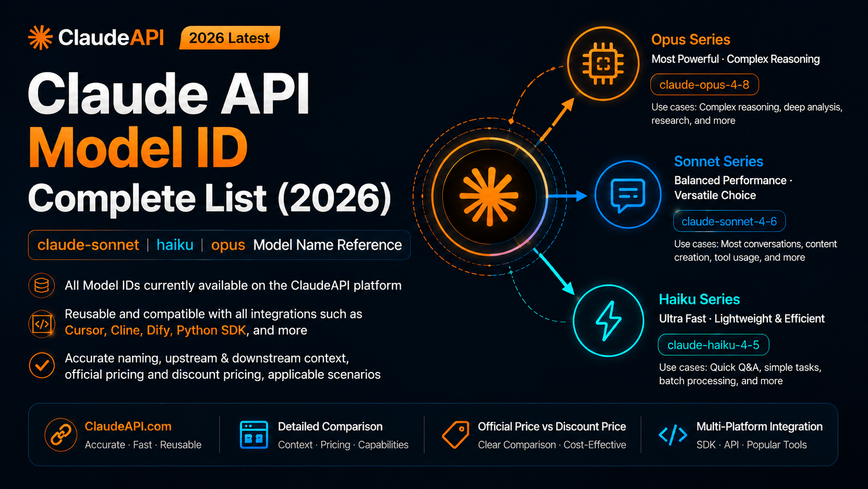This screenshot has width=868, height=489.
Task: Click the database stack icon
Action: 42,285
